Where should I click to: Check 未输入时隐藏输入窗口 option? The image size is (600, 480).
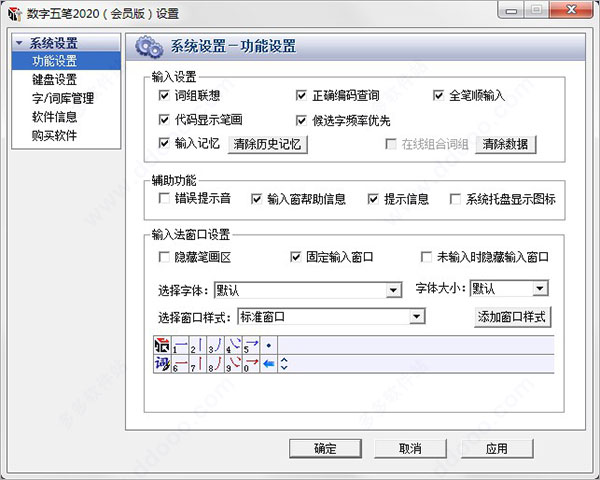426,257
